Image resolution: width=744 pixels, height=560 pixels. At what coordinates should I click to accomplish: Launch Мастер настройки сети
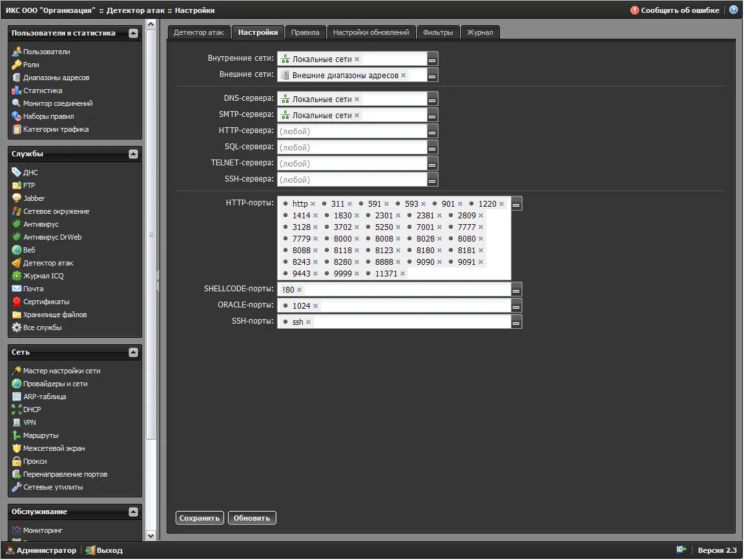[x=56, y=371]
